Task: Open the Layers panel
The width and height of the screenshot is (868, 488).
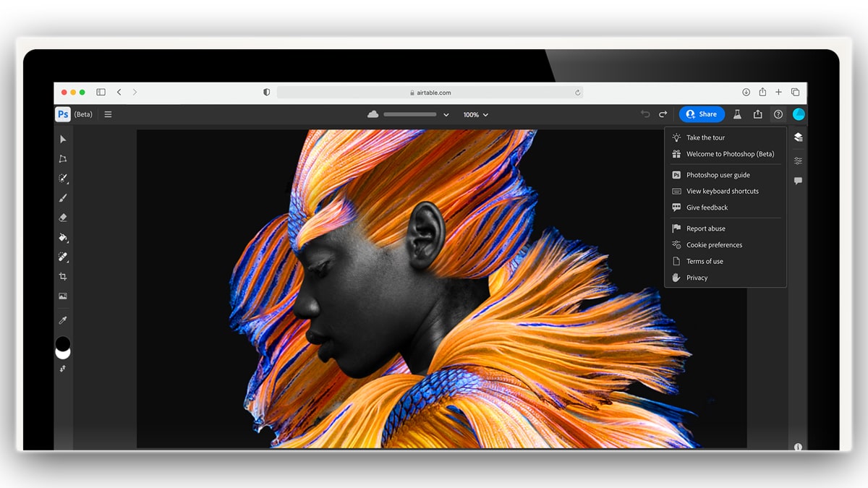Action: [798, 137]
